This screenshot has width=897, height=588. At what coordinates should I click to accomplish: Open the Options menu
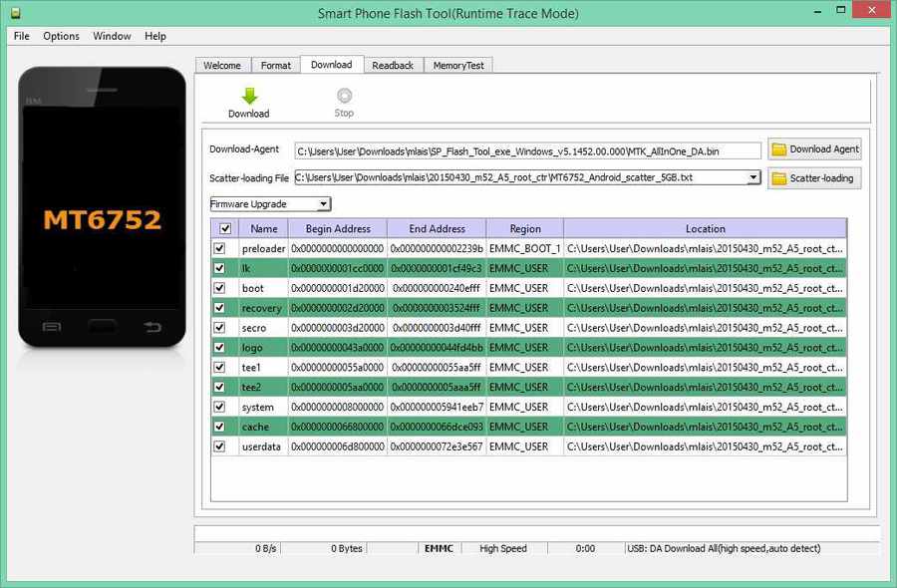pos(61,36)
